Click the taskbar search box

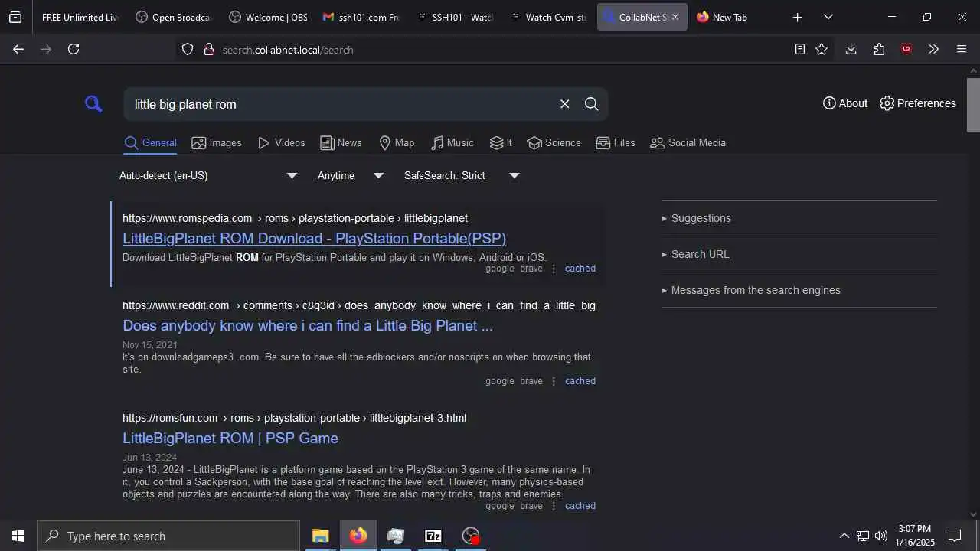pos(168,536)
